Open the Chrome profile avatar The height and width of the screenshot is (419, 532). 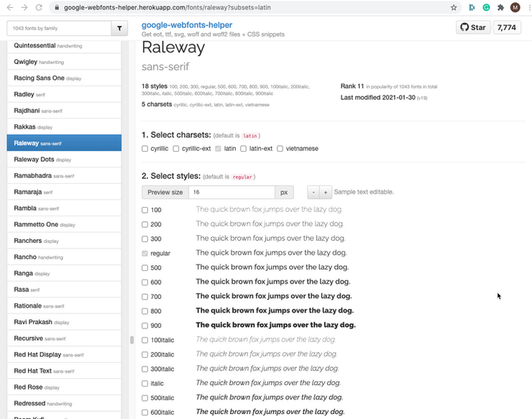515,7
